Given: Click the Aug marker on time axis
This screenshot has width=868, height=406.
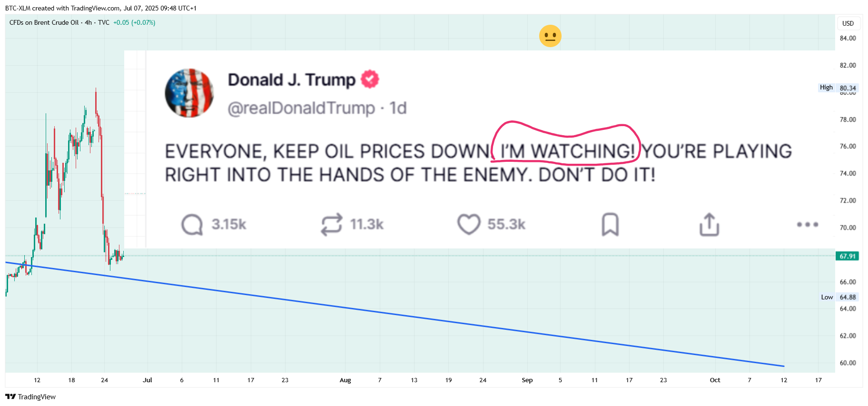Looking at the screenshot, I should (x=345, y=380).
